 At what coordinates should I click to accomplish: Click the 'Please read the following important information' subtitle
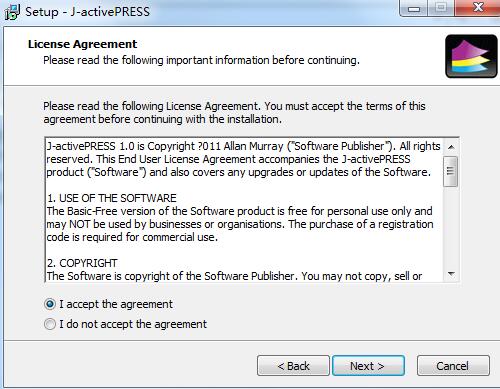tap(201, 60)
